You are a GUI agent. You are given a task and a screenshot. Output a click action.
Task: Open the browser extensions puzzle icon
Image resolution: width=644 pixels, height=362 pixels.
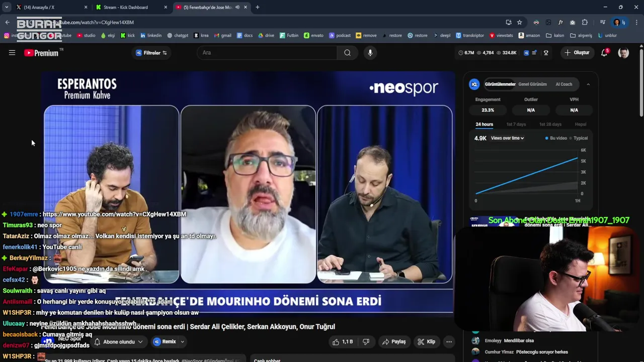pyautogui.click(x=585, y=22)
